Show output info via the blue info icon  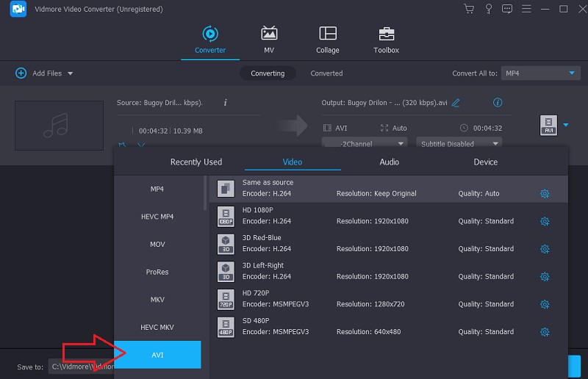pyautogui.click(x=498, y=103)
